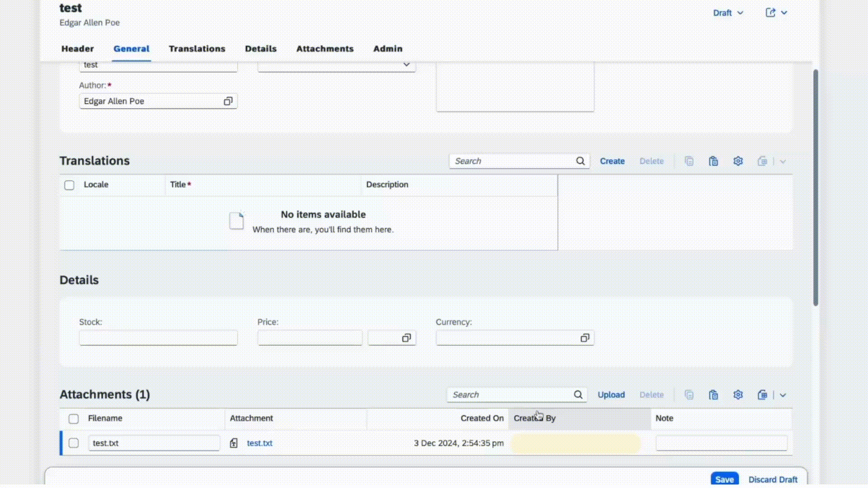Open the Author value help icon
This screenshot has height=488, width=868.
(228, 101)
